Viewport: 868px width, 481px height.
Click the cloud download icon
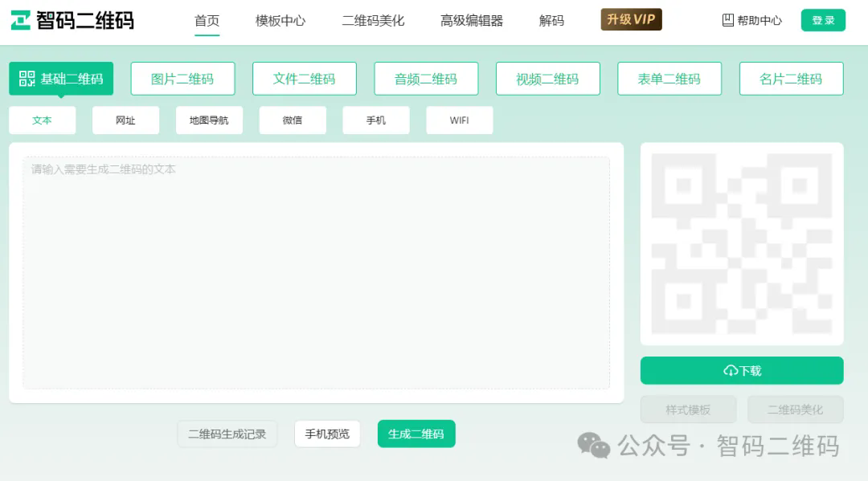click(x=731, y=371)
